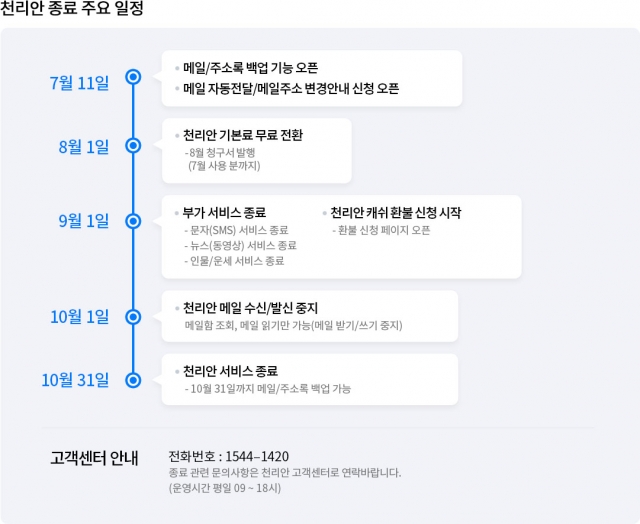
Task: Click the phone number 1544-1420
Action: click(x=257, y=456)
